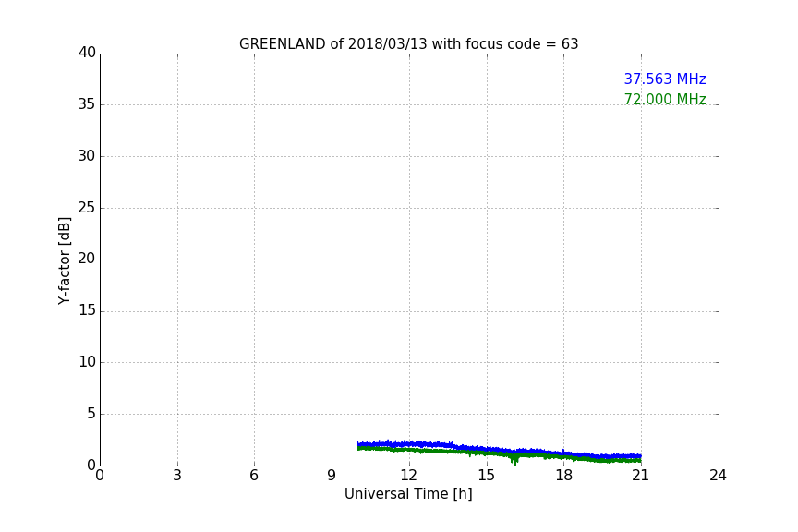Click y-axis tick label "30"
The height and width of the screenshot is (532, 798).
click(87, 156)
